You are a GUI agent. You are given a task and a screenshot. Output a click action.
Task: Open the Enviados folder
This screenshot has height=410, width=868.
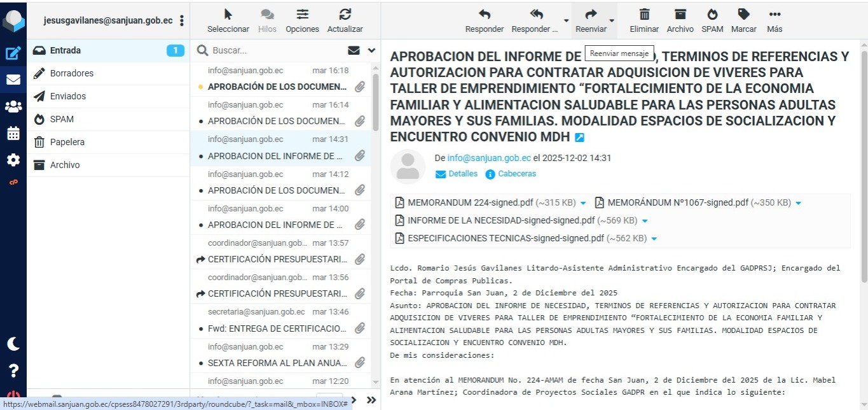pos(68,96)
